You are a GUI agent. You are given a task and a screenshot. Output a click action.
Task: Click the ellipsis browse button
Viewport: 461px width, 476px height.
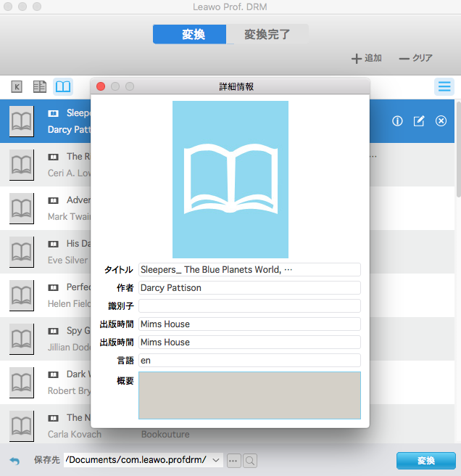(233, 460)
